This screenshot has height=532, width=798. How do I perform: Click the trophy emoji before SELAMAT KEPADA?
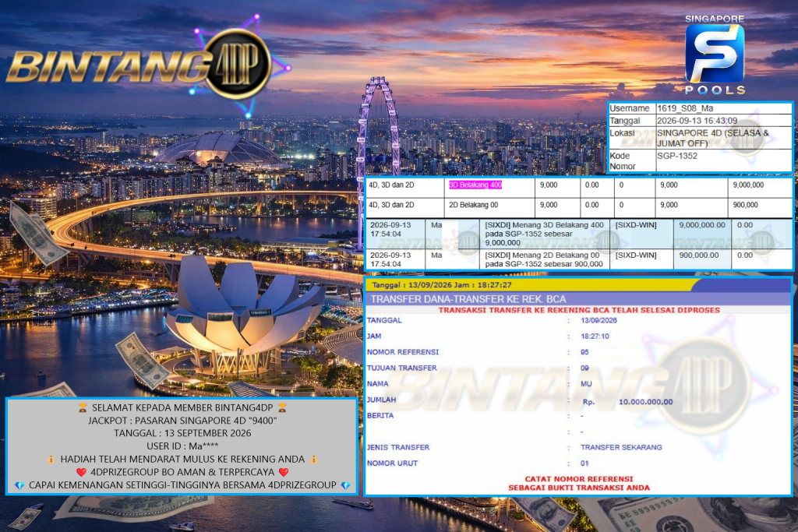pyautogui.click(x=83, y=407)
